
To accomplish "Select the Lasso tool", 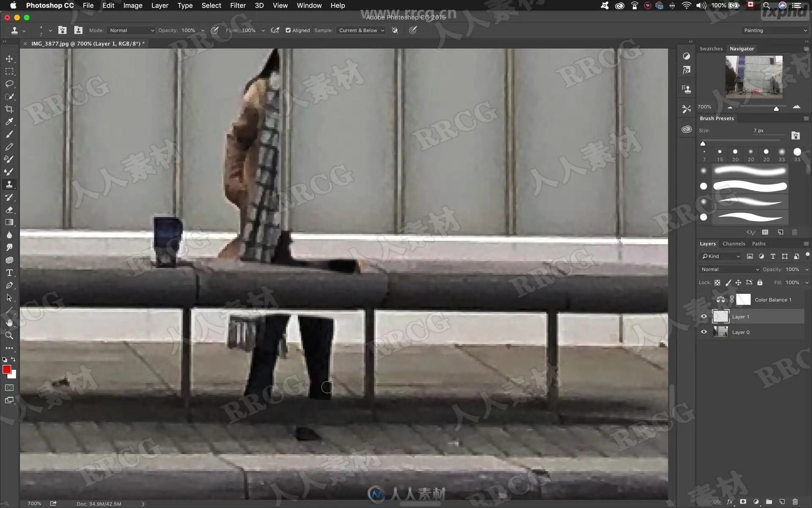I will [x=9, y=84].
